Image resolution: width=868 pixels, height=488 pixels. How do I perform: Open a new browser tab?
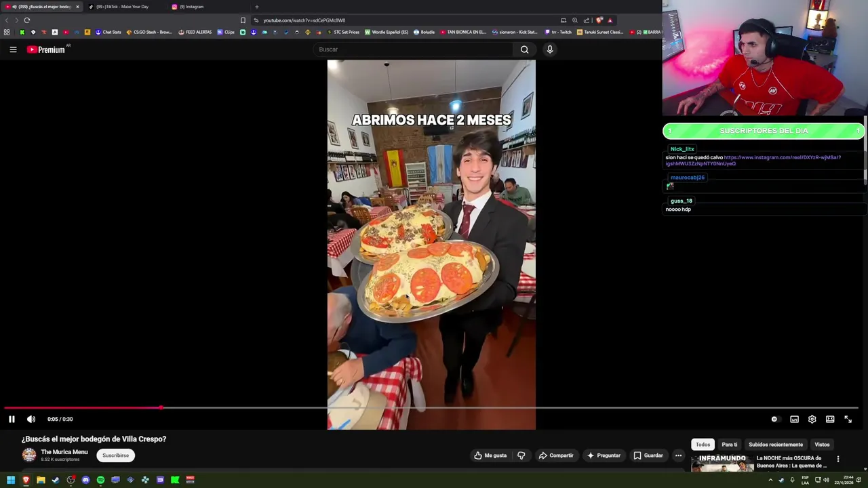click(256, 7)
